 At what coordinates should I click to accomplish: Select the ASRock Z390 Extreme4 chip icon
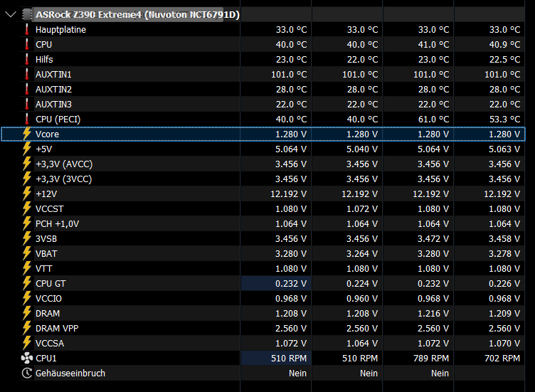point(27,15)
